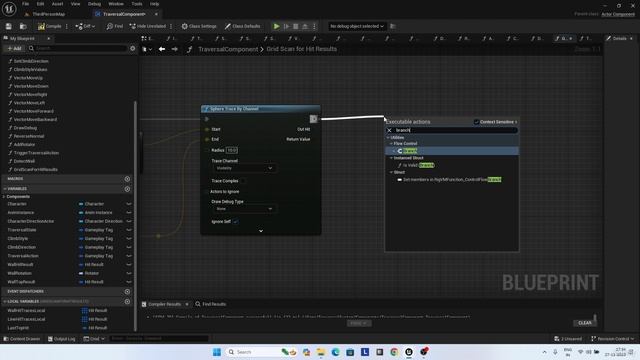Save the blueprint with the floppy disk icon
Screen dimensions: 640x360
pos(9,26)
